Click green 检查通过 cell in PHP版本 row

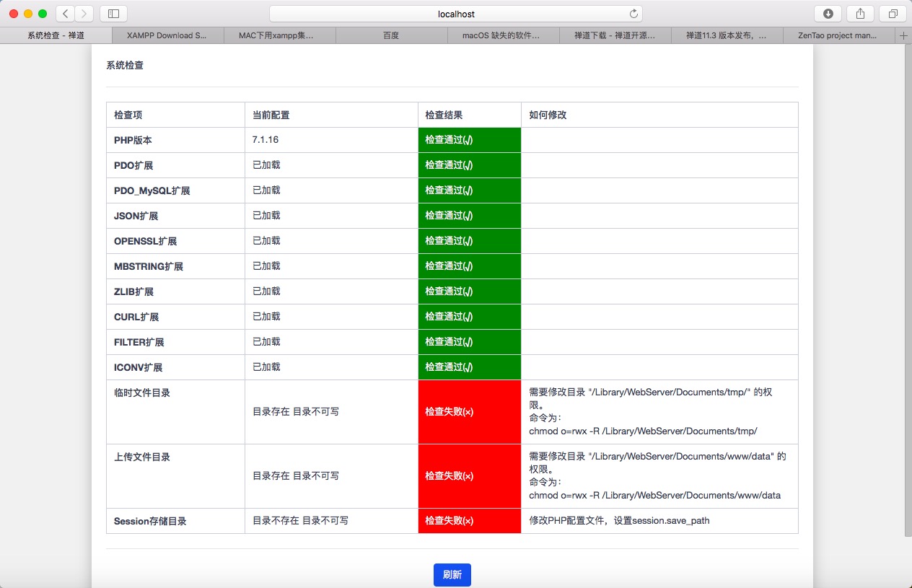pos(470,140)
